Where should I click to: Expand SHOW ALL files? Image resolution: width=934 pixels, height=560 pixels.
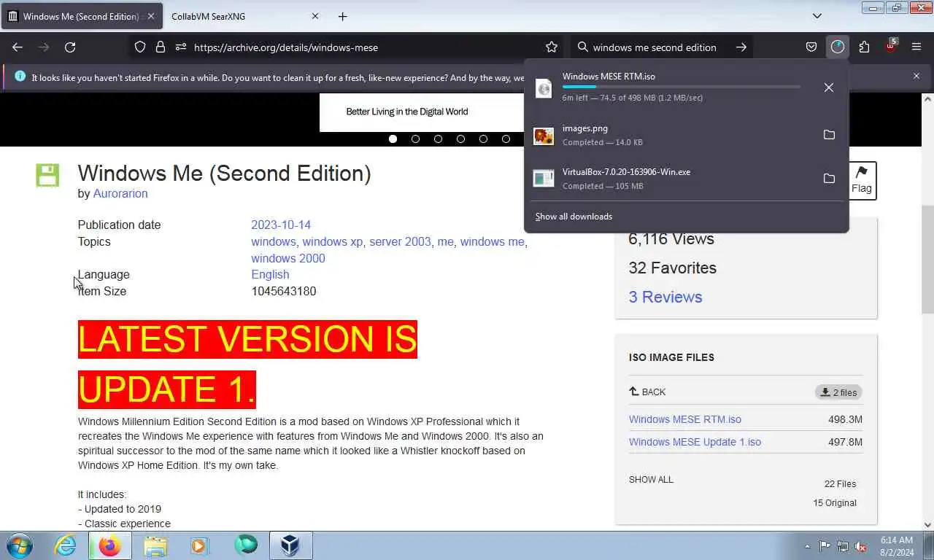(651, 480)
